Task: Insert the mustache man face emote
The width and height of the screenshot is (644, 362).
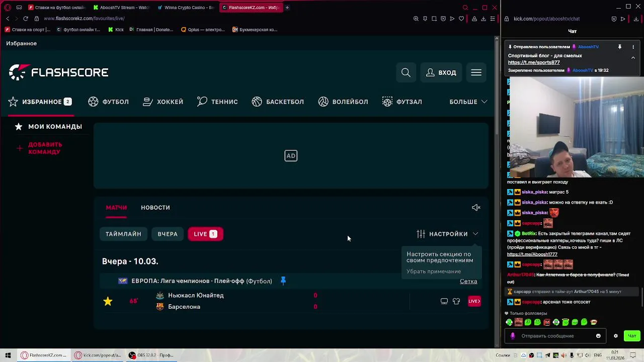Action: [x=519, y=322]
